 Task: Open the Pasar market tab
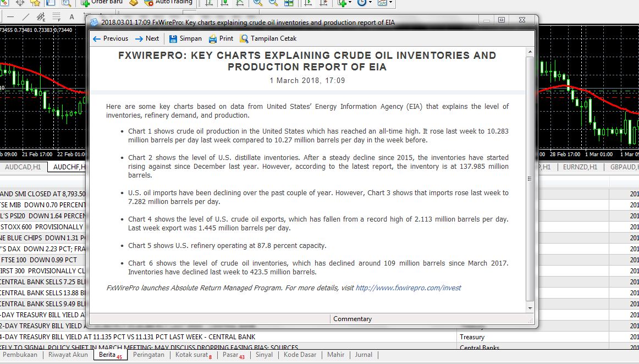(x=234, y=355)
